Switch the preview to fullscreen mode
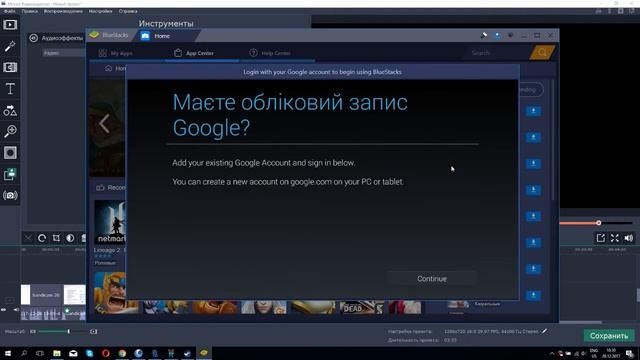640x360 pixels. [615, 238]
